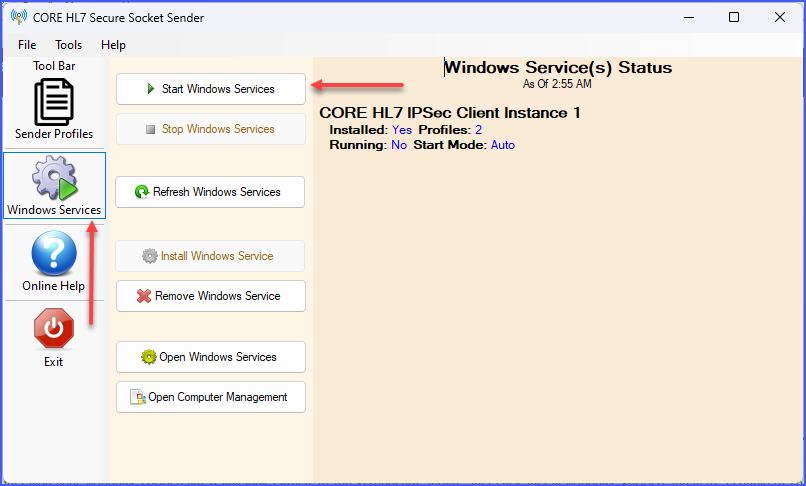Remove Windows Service with red X button
This screenshot has width=806, height=486.
point(211,296)
